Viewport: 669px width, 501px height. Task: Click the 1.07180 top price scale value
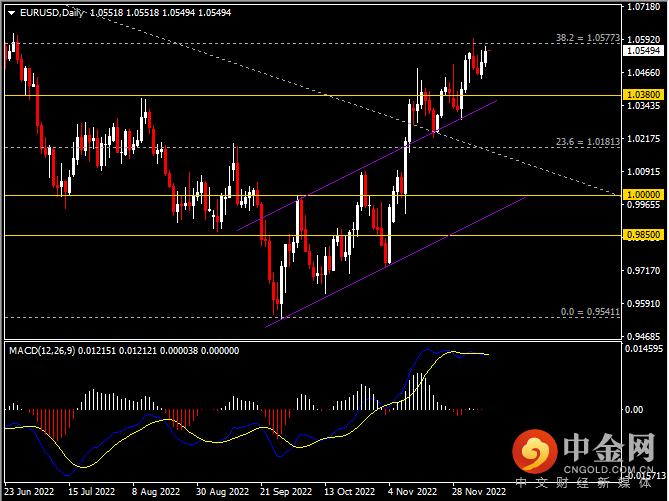643,6
